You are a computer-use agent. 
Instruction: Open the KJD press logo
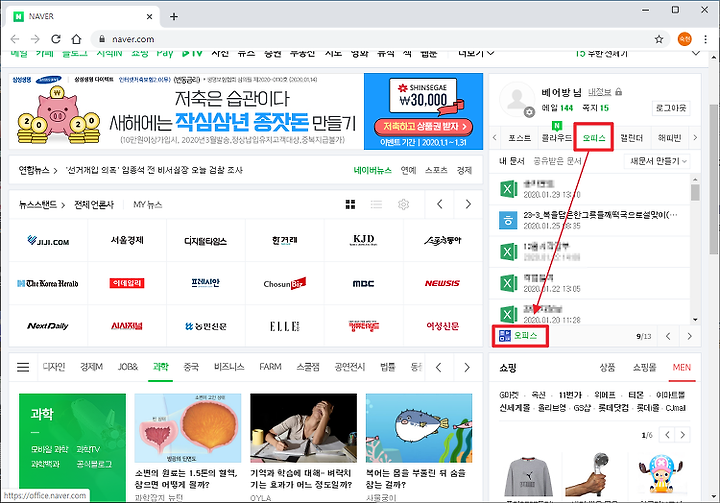(363, 240)
